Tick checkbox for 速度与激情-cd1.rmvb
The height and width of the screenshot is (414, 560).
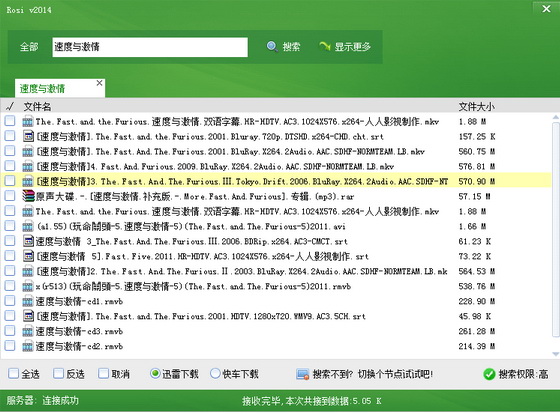pos(10,301)
